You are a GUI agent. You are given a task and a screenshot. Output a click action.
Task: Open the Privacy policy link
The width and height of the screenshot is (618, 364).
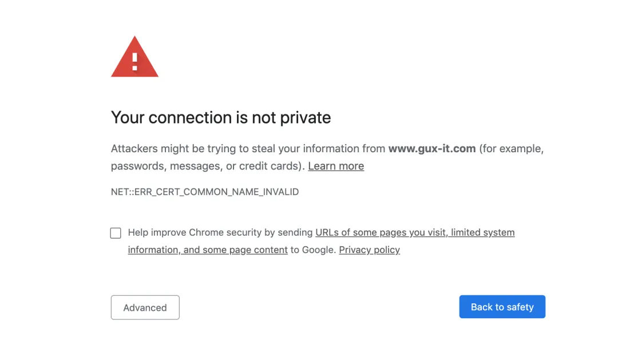[369, 250]
